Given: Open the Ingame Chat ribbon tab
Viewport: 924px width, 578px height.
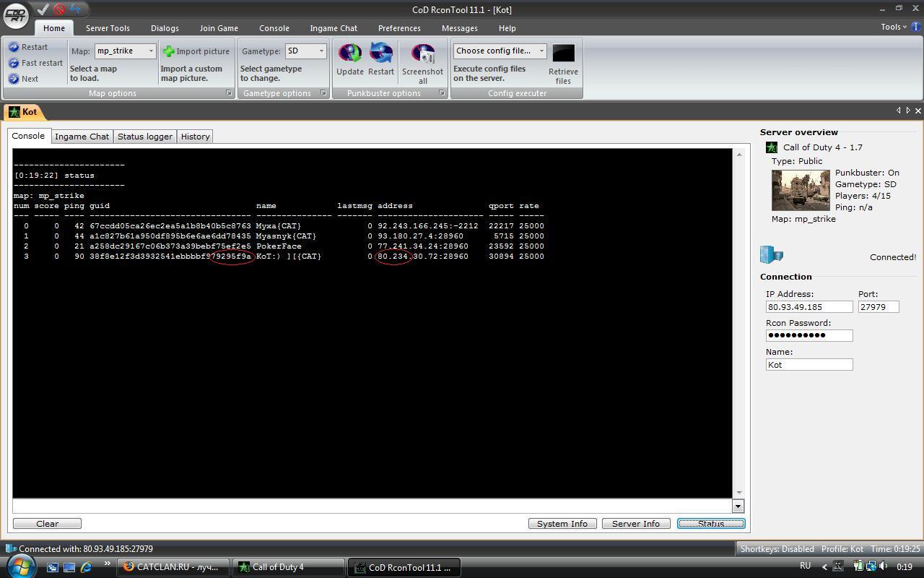Looking at the screenshot, I should click(x=334, y=28).
